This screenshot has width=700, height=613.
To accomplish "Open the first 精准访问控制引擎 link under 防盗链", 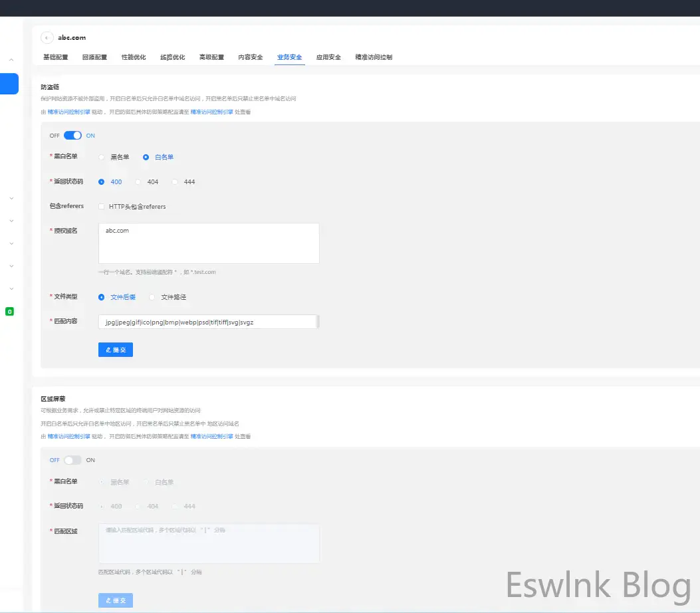I will 69,112.
